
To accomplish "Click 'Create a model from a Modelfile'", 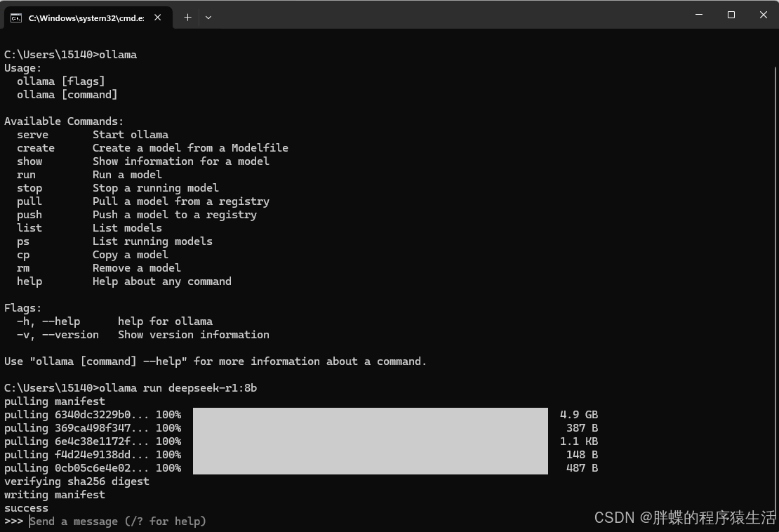I will click(190, 148).
